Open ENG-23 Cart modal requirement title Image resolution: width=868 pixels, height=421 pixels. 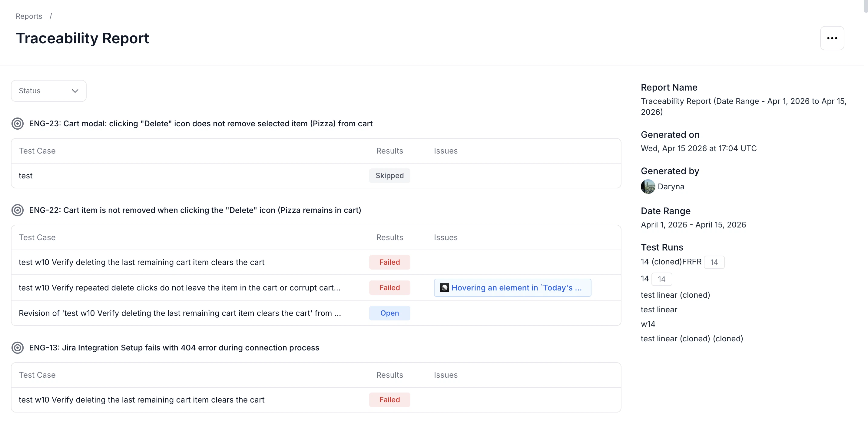[200, 124]
